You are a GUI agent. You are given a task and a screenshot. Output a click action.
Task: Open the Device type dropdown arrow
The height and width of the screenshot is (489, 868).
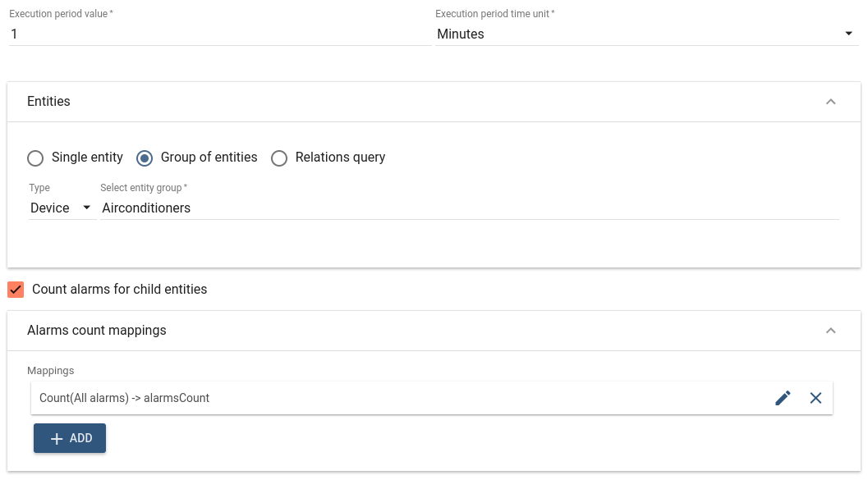point(86,208)
